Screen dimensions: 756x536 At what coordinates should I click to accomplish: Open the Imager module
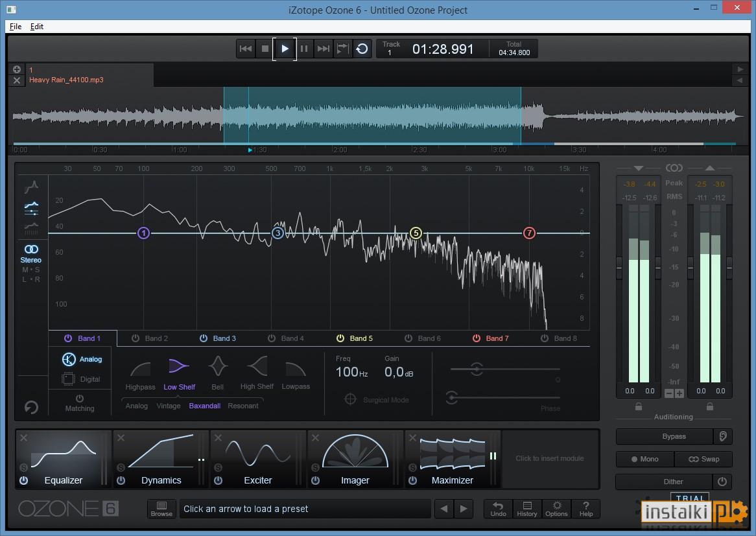pos(355,460)
